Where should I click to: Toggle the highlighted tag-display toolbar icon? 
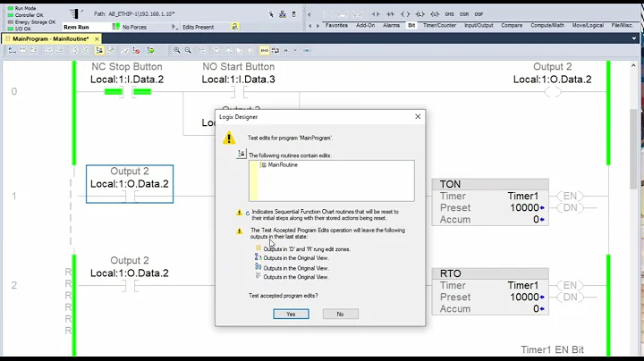[264, 50]
